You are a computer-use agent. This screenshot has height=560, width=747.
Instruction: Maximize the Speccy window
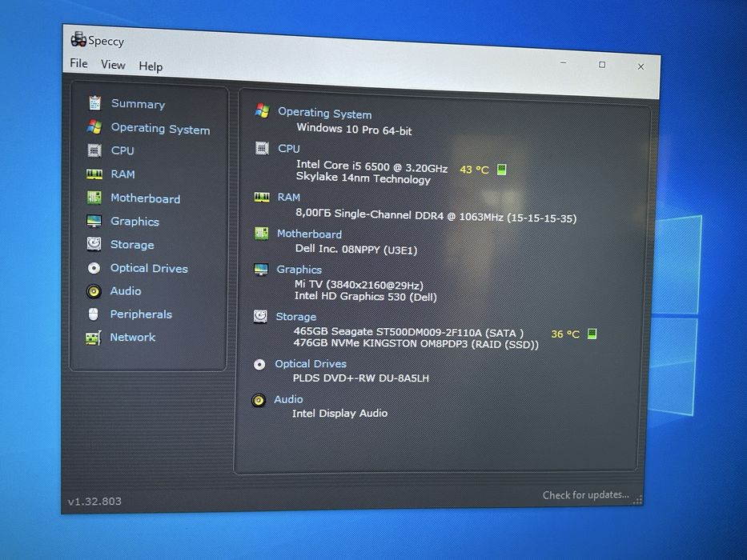coord(602,64)
